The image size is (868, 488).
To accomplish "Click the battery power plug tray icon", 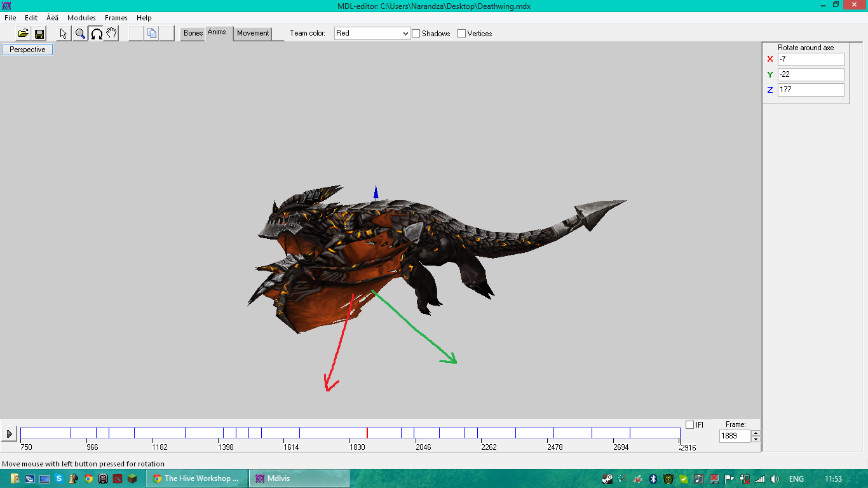I will 745,479.
